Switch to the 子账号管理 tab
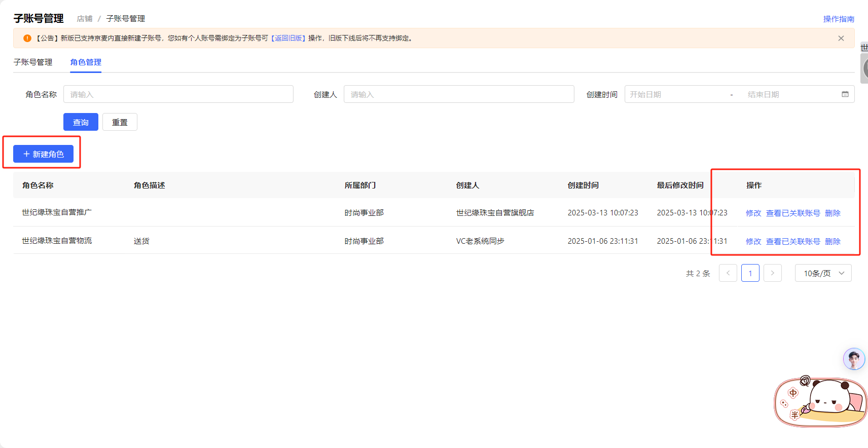Screen dimensions: 868x448 tap(33, 62)
